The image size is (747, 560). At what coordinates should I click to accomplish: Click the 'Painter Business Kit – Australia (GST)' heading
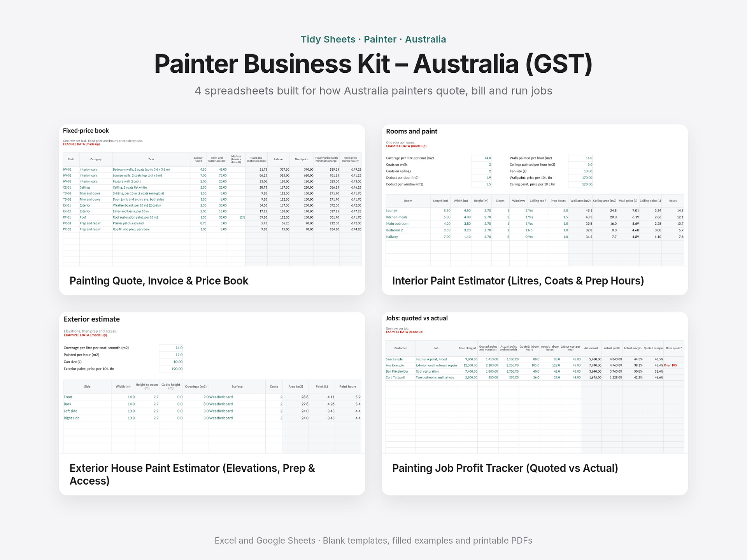[x=373, y=64]
